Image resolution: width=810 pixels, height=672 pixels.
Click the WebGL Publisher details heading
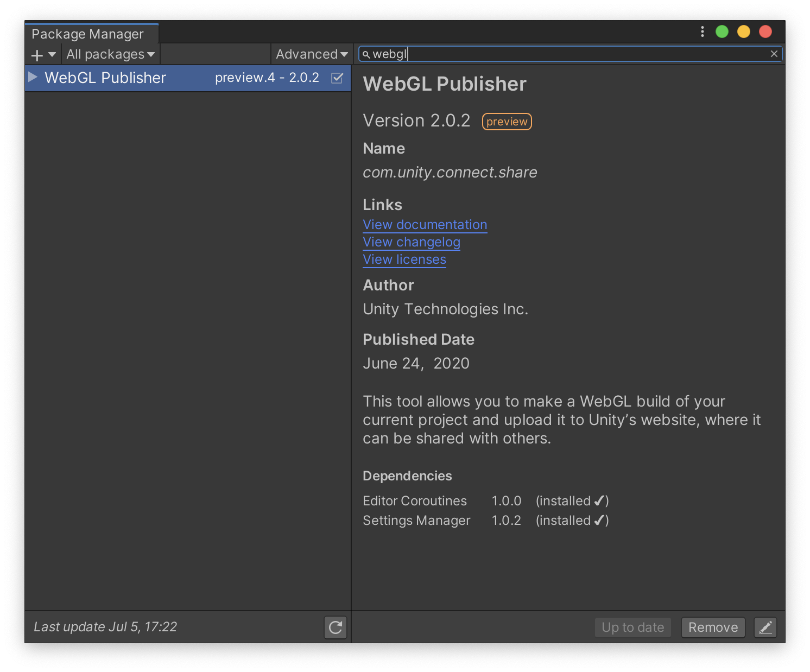pyautogui.click(x=445, y=84)
